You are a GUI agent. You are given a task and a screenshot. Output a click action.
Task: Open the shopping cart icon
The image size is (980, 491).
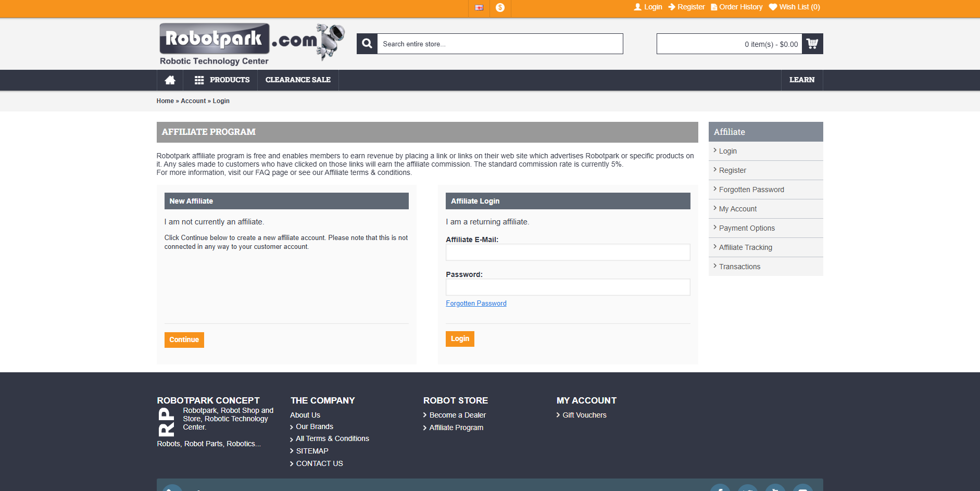pyautogui.click(x=812, y=44)
